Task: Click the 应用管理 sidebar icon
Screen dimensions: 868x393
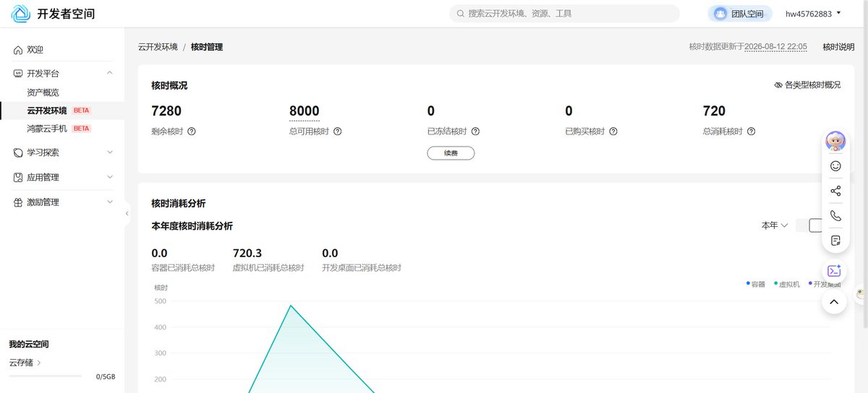Action: tap(18, 178)
